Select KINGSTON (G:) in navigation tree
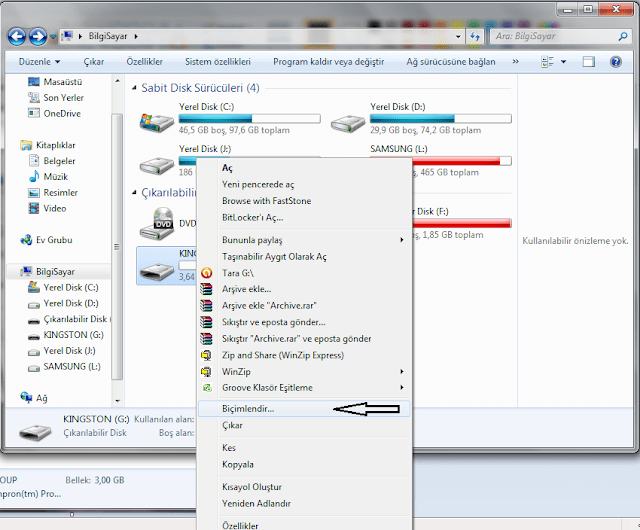 [73, 335]
